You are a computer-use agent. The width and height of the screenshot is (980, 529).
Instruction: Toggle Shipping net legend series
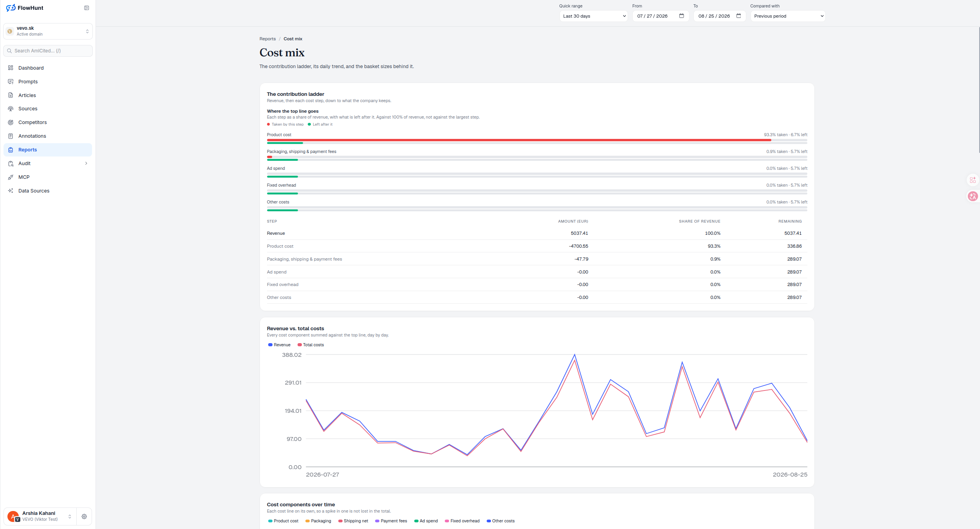tap(353, 521)
